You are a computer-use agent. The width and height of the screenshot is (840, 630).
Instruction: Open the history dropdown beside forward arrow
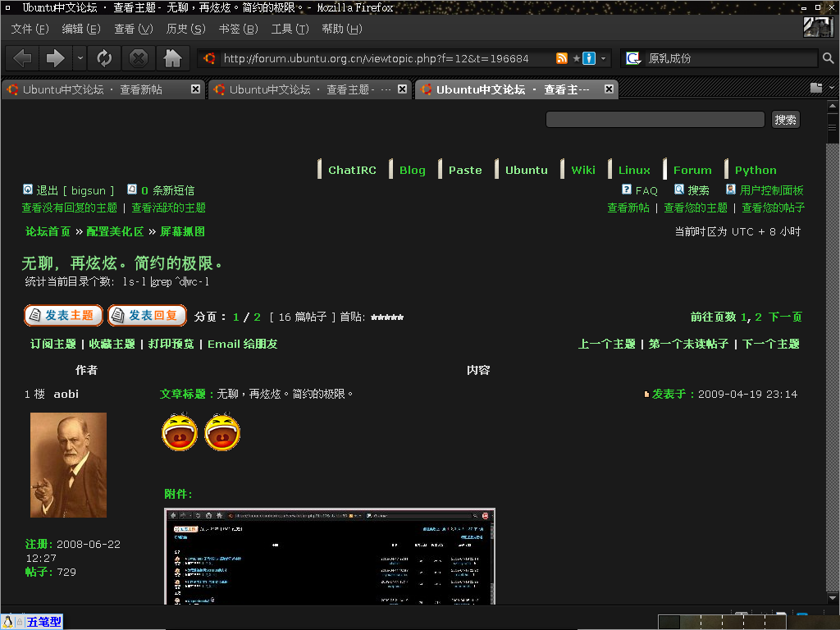click(x=80, y=58)
